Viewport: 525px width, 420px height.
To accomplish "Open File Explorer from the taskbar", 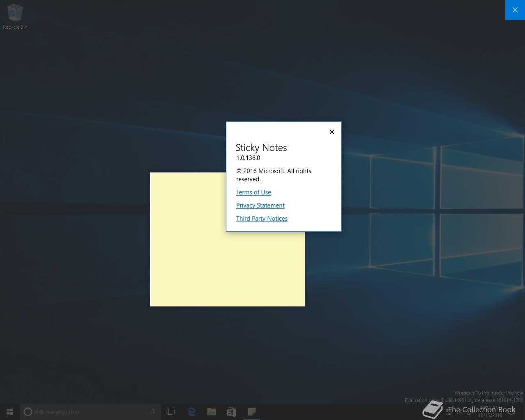I will click(x=211, y=412).
